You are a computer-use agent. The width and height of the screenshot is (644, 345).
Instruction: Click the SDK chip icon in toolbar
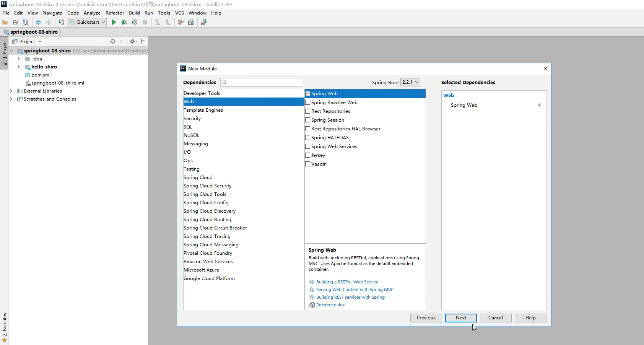(203, 23)
